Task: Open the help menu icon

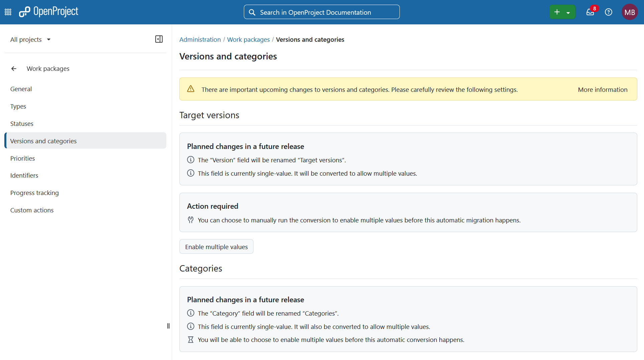Action: tap(609, 12)
